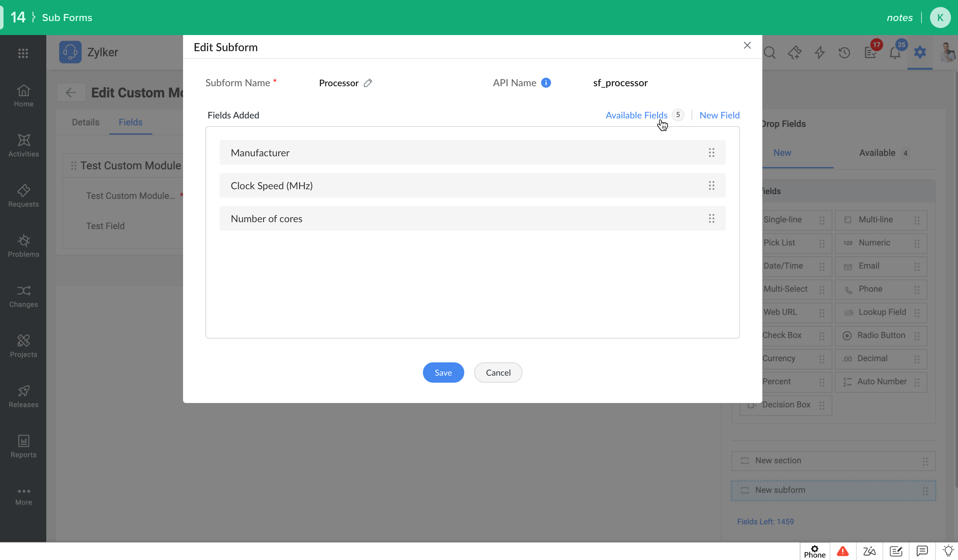Grab the Clock Speed (MHz) drag handle
Viewport: 958px width, 560px height.
[x=711, y=186]
